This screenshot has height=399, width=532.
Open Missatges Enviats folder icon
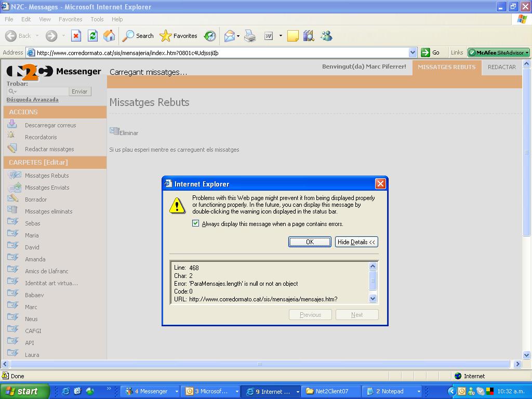[14, 187]
